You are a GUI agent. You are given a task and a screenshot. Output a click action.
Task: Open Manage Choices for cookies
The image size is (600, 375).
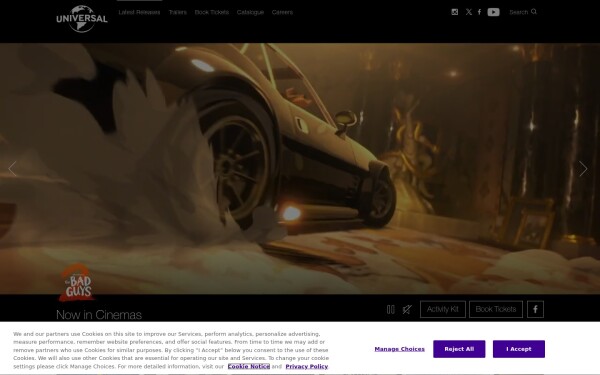[399, 349]
